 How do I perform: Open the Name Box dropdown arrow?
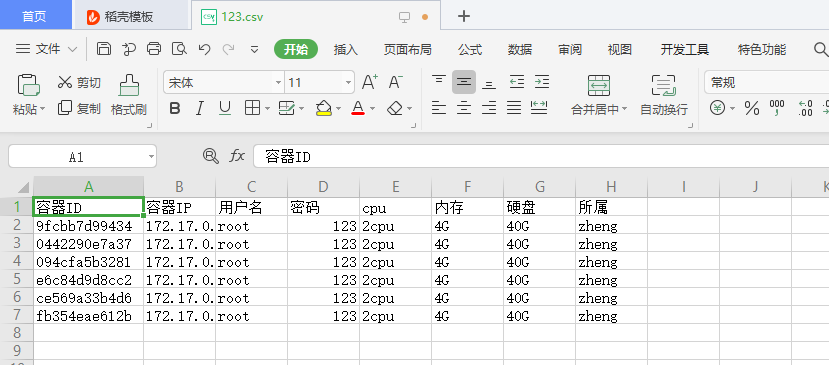click(152, 157)
